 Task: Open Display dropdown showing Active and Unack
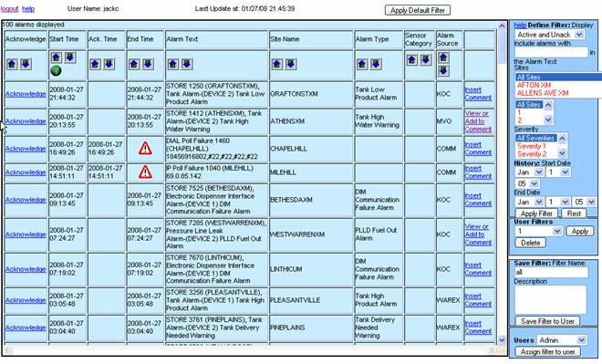coord(549,35)
